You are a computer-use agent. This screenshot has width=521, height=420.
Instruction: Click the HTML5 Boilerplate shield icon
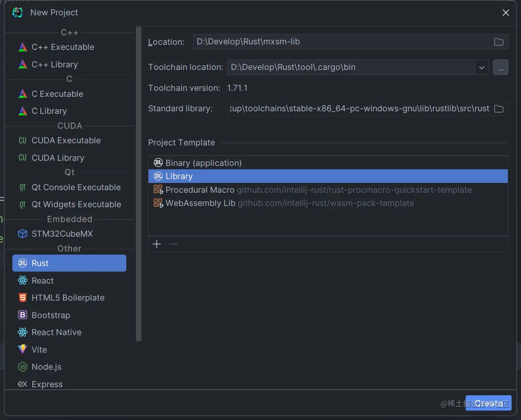(23, 298)
